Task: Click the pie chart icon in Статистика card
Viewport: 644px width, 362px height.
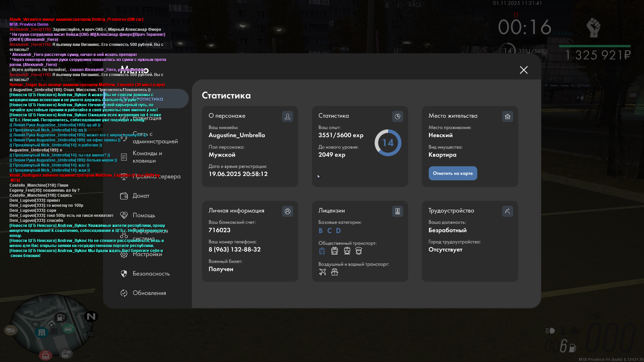Action: pos(397,116)
